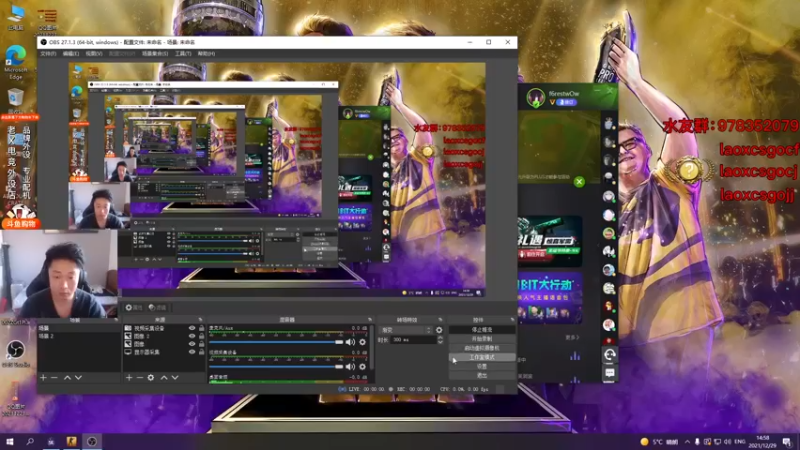
Task: Switch to OBS from the taskbar icon
Action: pos(92,441)
